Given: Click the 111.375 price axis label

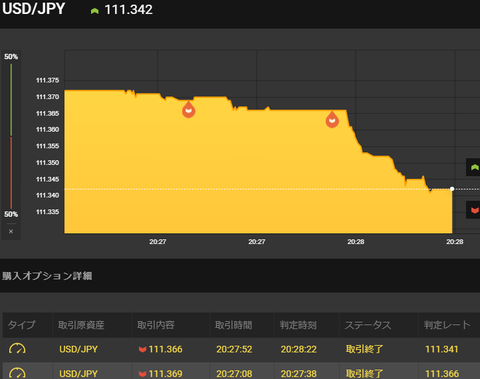Looking at the screenshot, I should (x=47, y=80).
